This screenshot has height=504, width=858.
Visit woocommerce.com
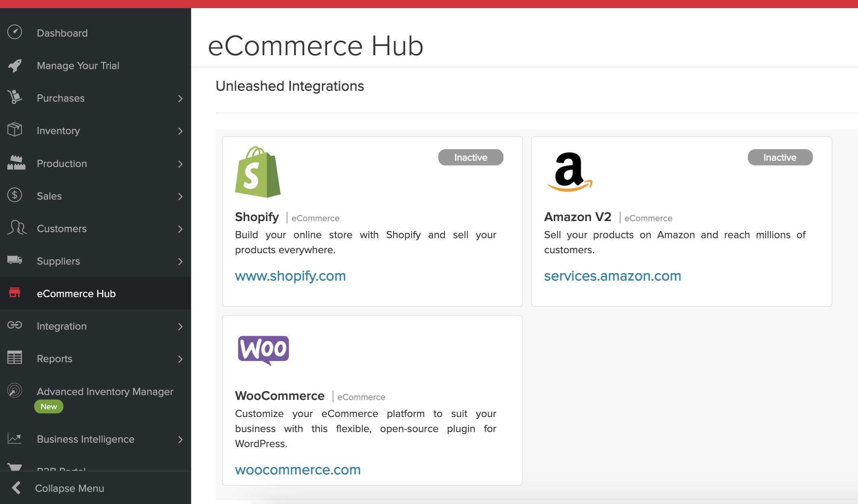[298, 469]
